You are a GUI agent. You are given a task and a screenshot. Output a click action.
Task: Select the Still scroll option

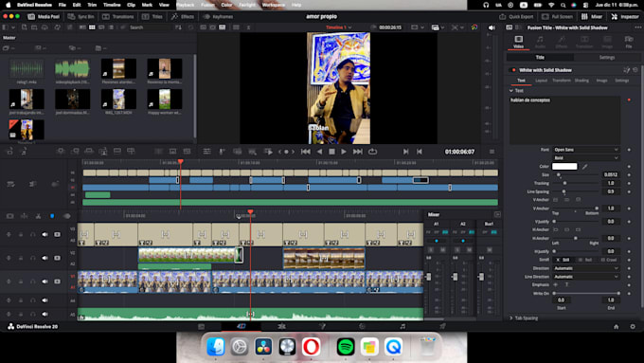[563, 260]
